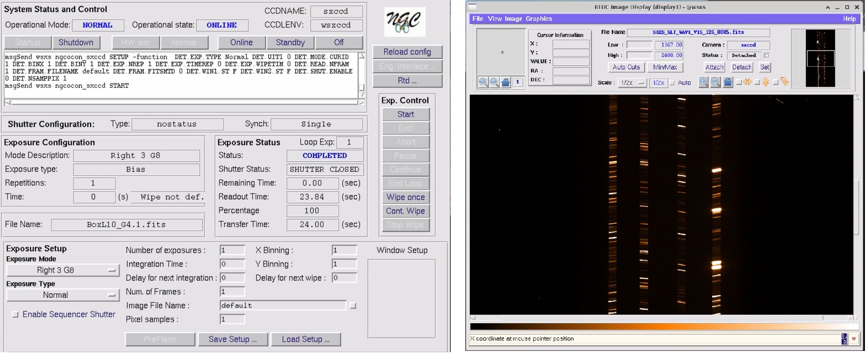The width and height of the screenshot is (868, 354).
Task: Click the main image zoom-in magnifier icon
Action: coord(703,82)
